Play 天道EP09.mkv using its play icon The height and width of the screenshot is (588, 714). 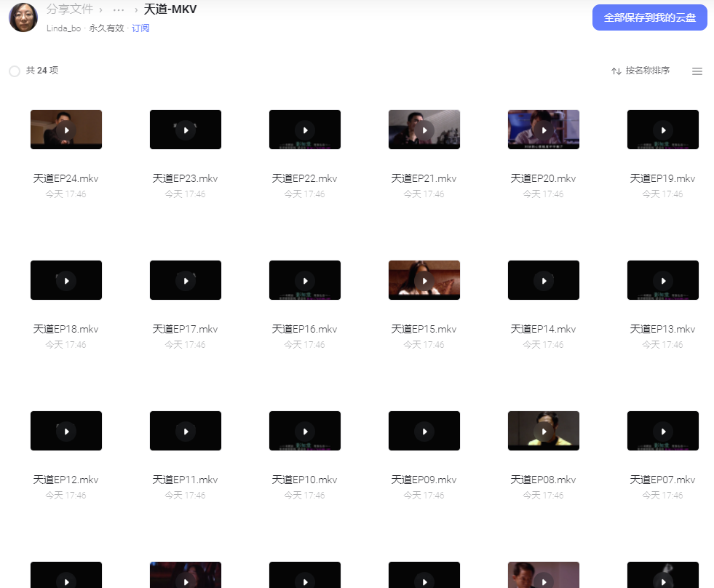[424, 432]
